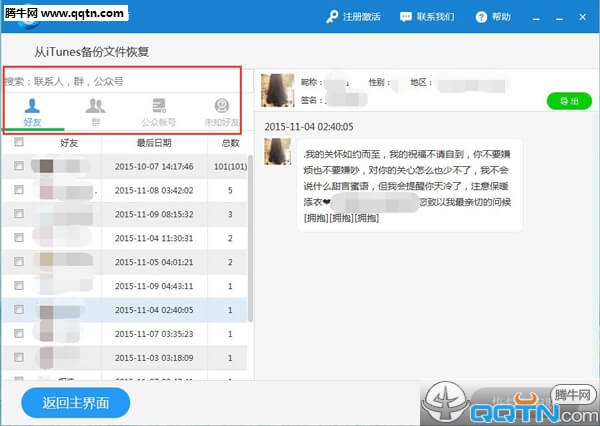Click the profile avatar in contact header
Screen dimensions: 600x426
[x=277, y=90]
